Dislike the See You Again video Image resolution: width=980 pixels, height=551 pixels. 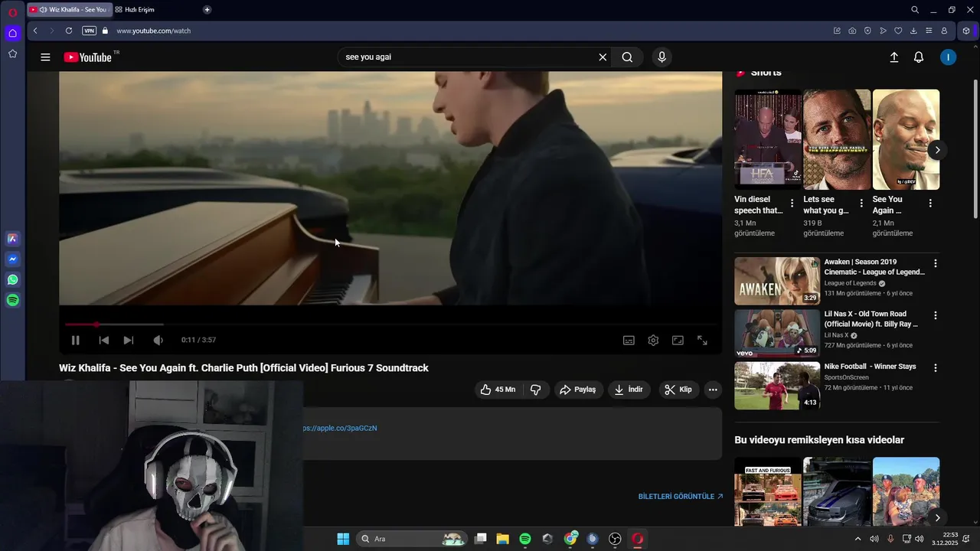[536, 390]
